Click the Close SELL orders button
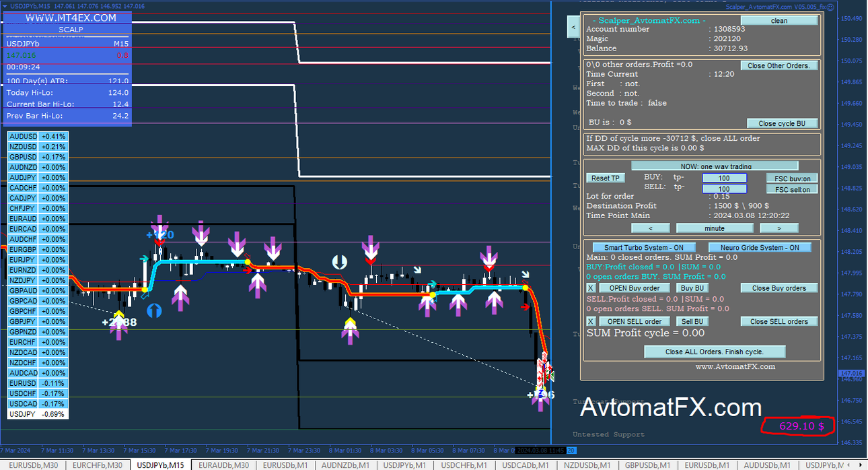The width and height of the screenshot is (868, 470). (x=779, y=321)
